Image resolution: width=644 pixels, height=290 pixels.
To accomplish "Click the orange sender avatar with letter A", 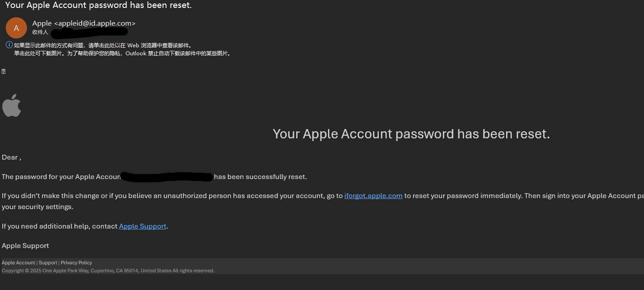I will 16,28.
